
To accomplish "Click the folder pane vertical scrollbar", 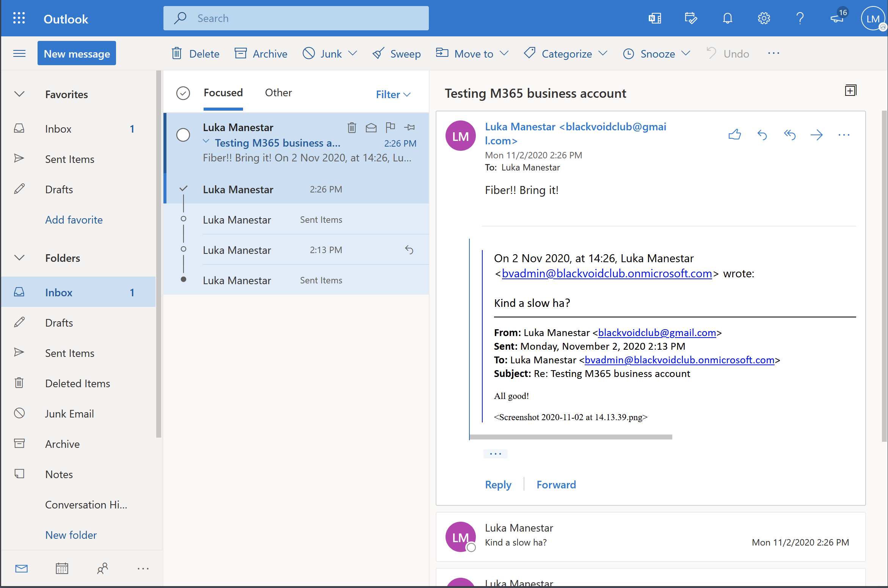I will [158, 254].
